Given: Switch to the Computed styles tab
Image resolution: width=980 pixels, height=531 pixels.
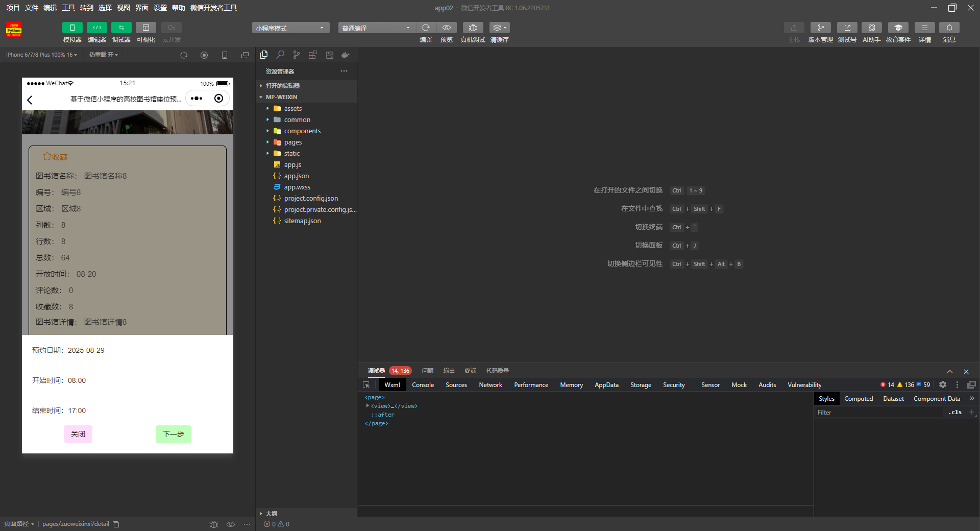Looking at the screenshot, I should 859,399.
